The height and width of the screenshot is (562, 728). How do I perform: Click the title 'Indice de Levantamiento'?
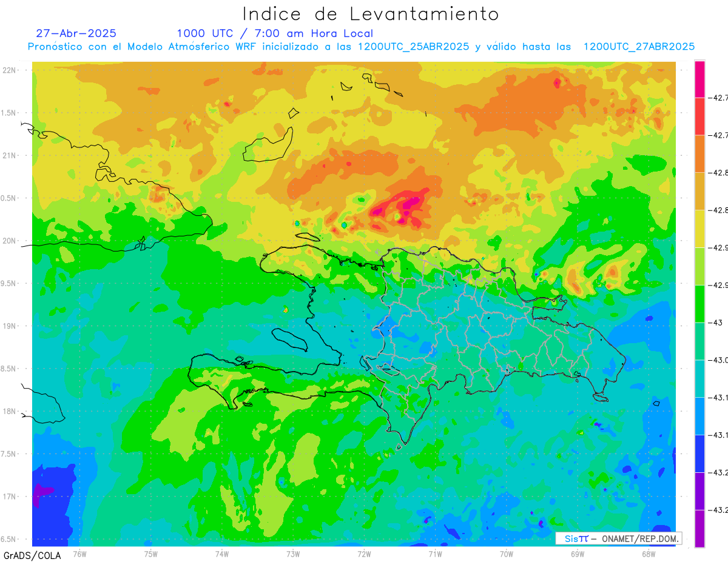click(371, 13)
